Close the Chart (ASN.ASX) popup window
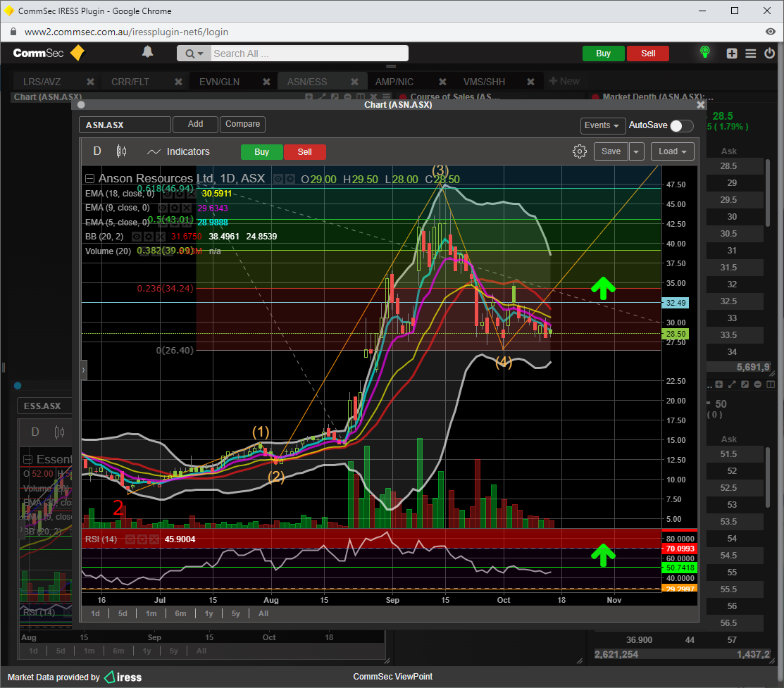The width and height of the screenshot is (784, 688). coord(700,105)
